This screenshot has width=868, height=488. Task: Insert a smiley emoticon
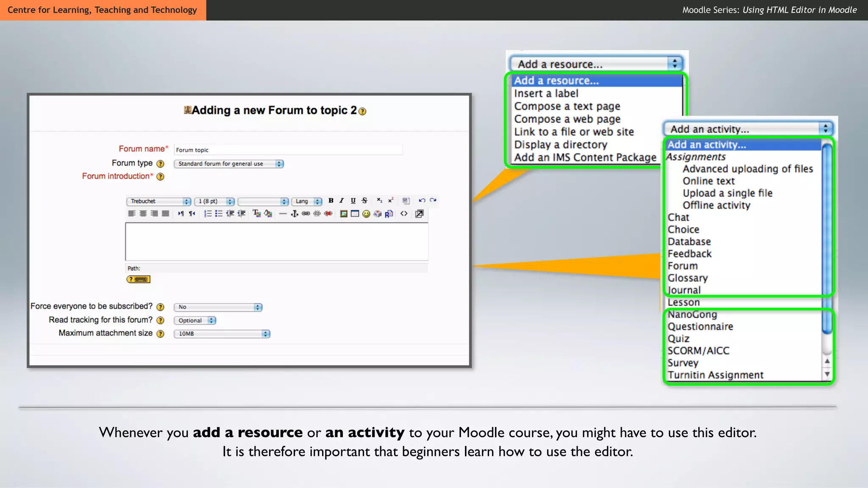[366, 214]
